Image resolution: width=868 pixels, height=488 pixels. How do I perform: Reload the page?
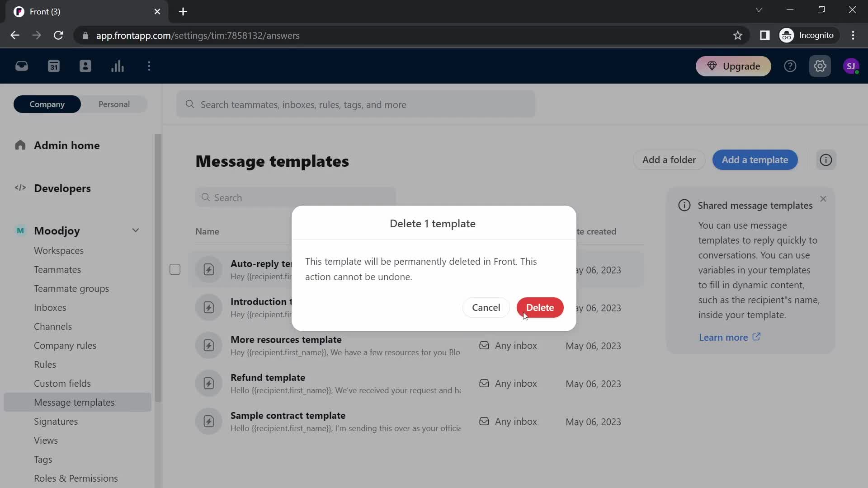pyautogui.click(x=58, y=35)
